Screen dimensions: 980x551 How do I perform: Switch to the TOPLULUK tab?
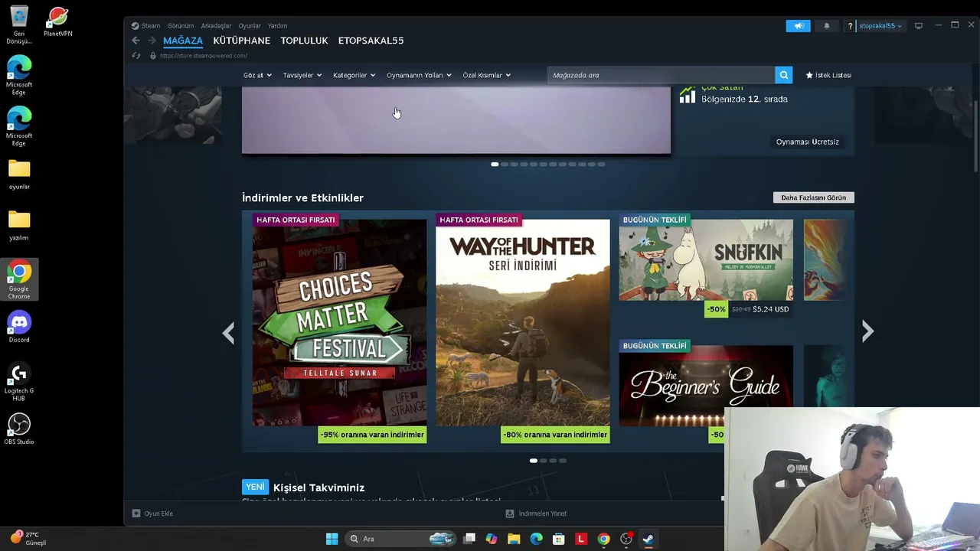(x=304, y=41)
